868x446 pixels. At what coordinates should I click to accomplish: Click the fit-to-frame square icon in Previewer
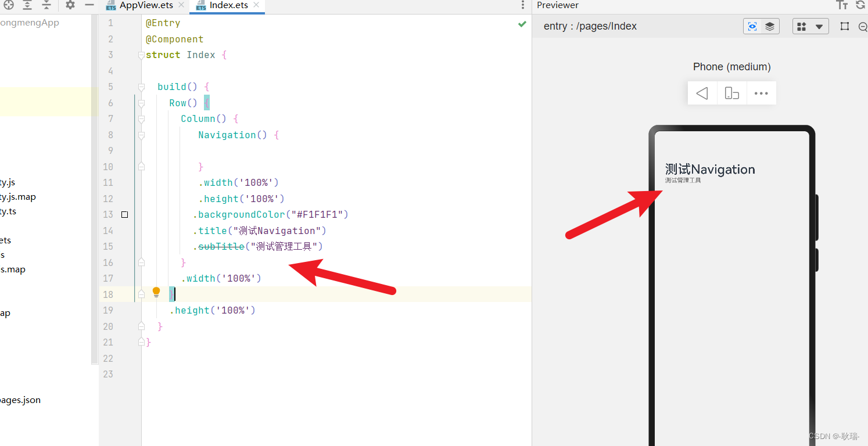click(x=845, y=27)
